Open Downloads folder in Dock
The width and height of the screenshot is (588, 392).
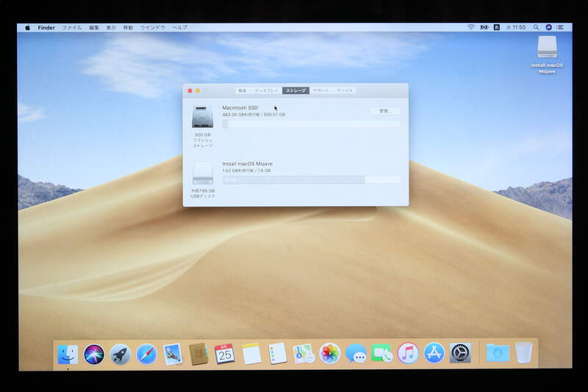click(x=498, y=353)
